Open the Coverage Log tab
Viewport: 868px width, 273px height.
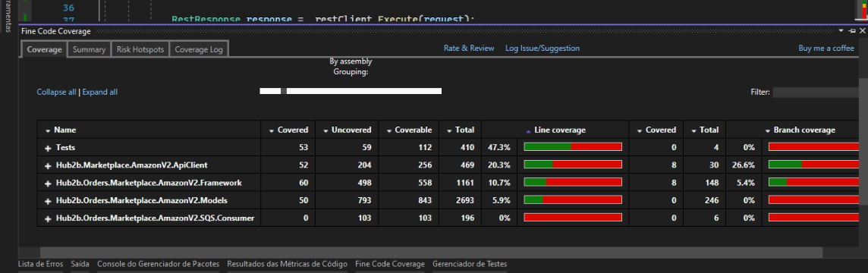point(199,49)
